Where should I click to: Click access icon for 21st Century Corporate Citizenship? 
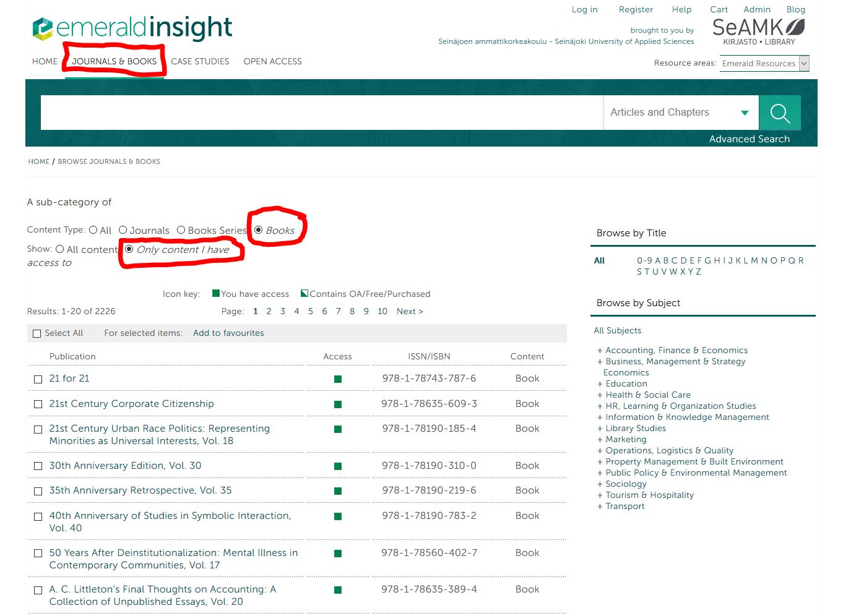pyautogui.click(x=338, y=404)
